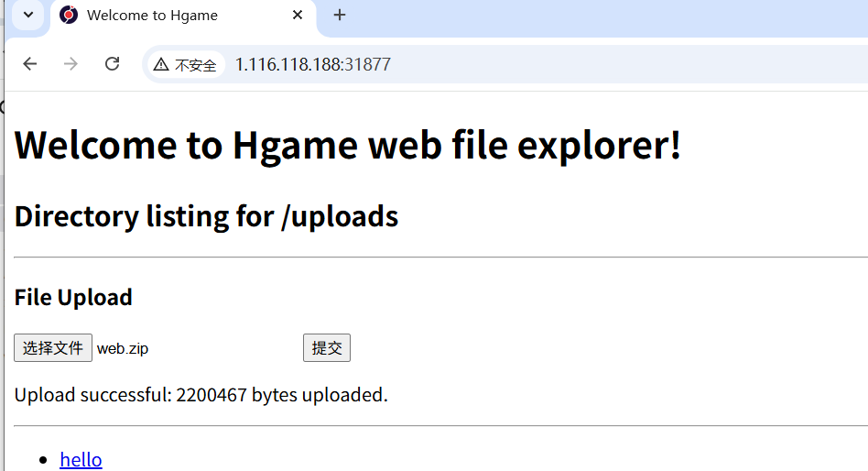Click the Welcome to Hgame web file explorer heading
Viewport: 868px width, 471px height.
click(x=348, y=145)
